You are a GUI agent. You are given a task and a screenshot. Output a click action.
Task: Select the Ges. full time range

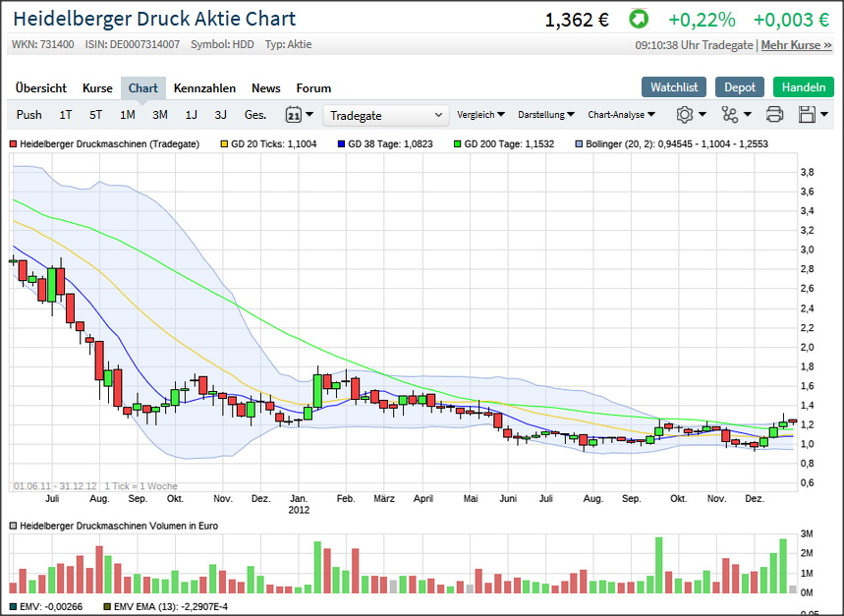pos(255,115)
